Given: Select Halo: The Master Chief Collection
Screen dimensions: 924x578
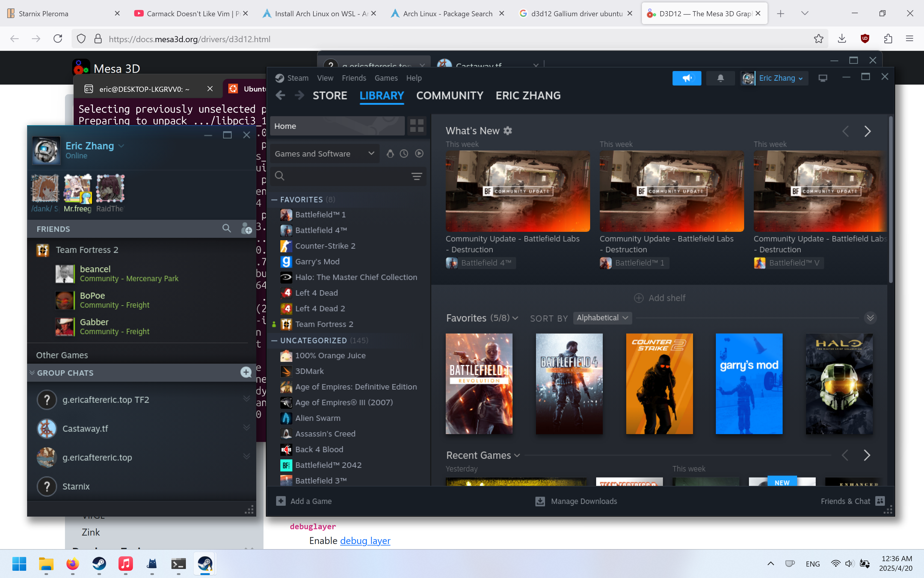Looking at the screenshot, I should (x=356, y=277).
